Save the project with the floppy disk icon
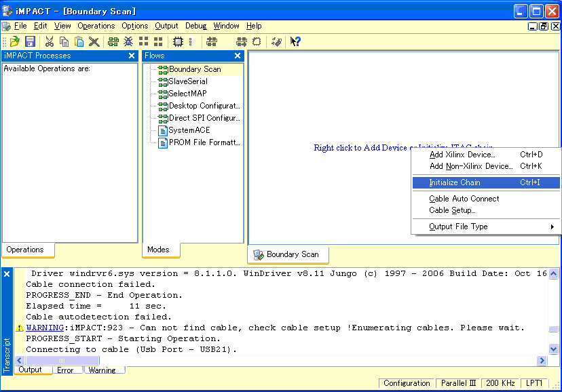The height and width of the screenshot is (392, 562). [30, 42]
